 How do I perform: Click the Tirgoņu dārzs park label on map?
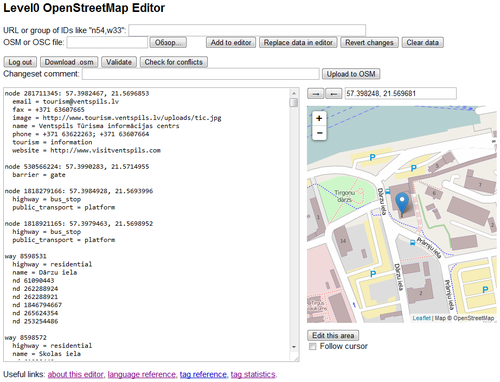pyautogui.click(x=344, y=196)
